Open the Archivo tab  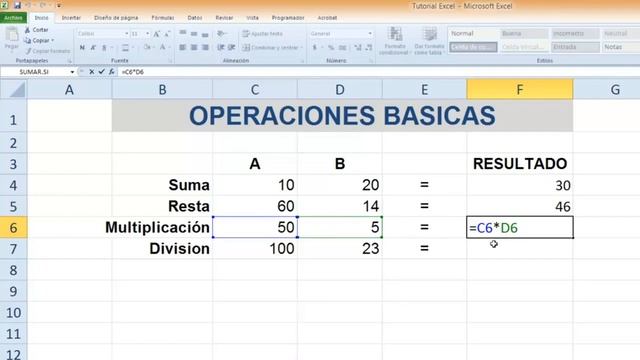click(13, 18)
